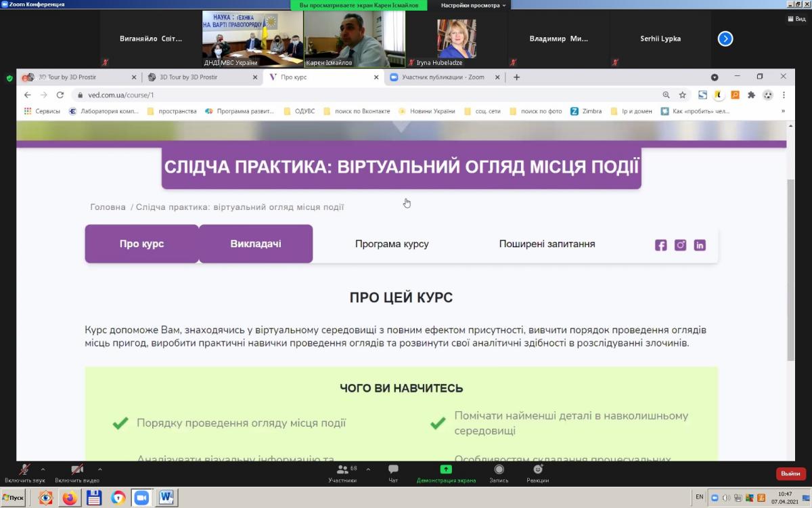Open the Zoom participants panel
The image size is (812, 508).
tap(342, 473)
